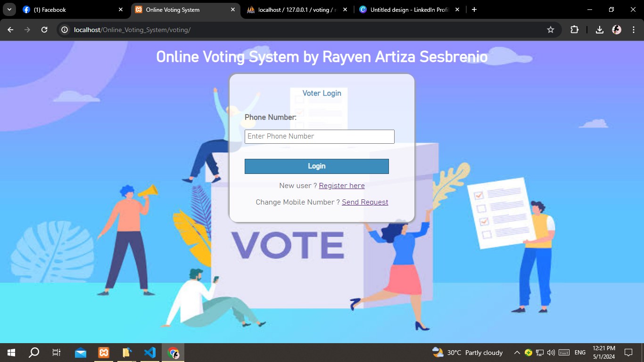Open the Downloads icon in Chrome toolbar
644x362 pixels.
click(x=599, y=29)
